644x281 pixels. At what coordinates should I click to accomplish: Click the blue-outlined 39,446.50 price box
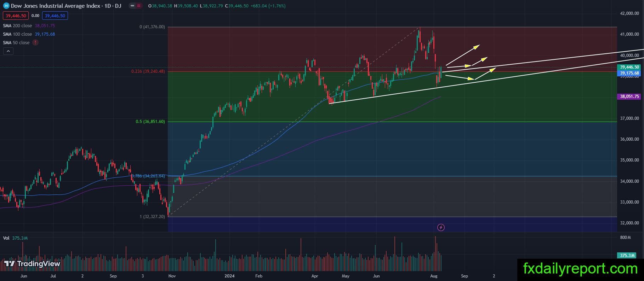click(x=55, y=16)
